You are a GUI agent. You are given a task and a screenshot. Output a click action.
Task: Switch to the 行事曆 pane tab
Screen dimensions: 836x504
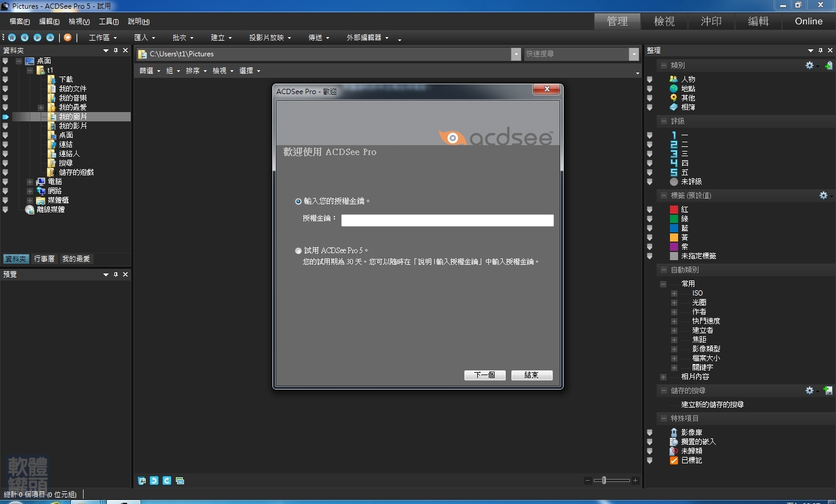pyautogui.click(x=44, y=259)
